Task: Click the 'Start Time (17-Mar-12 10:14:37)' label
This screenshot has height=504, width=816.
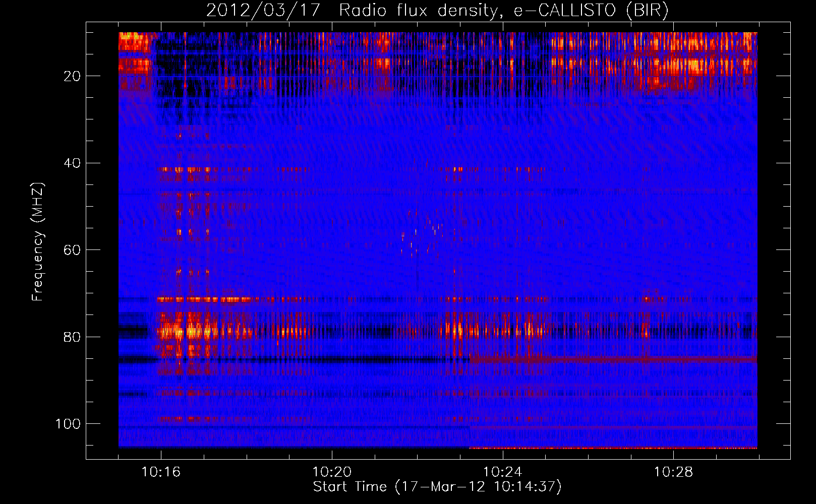Action: (x=437, y=487)
